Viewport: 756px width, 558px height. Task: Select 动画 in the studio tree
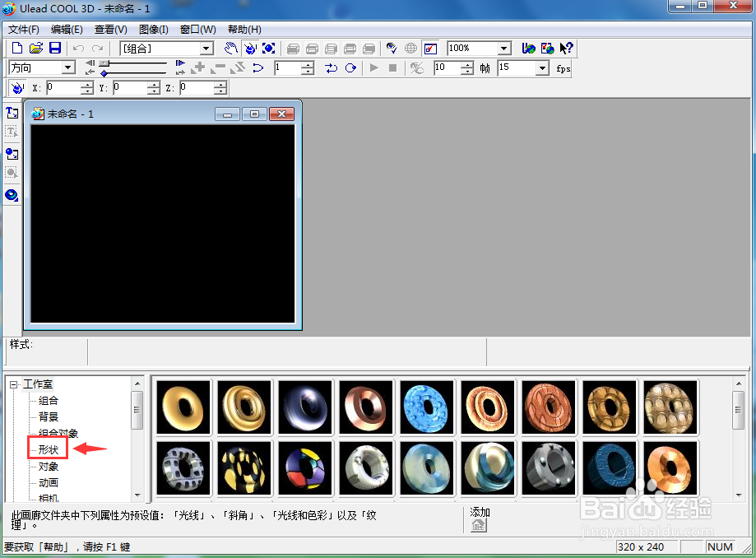pos(49,482)
